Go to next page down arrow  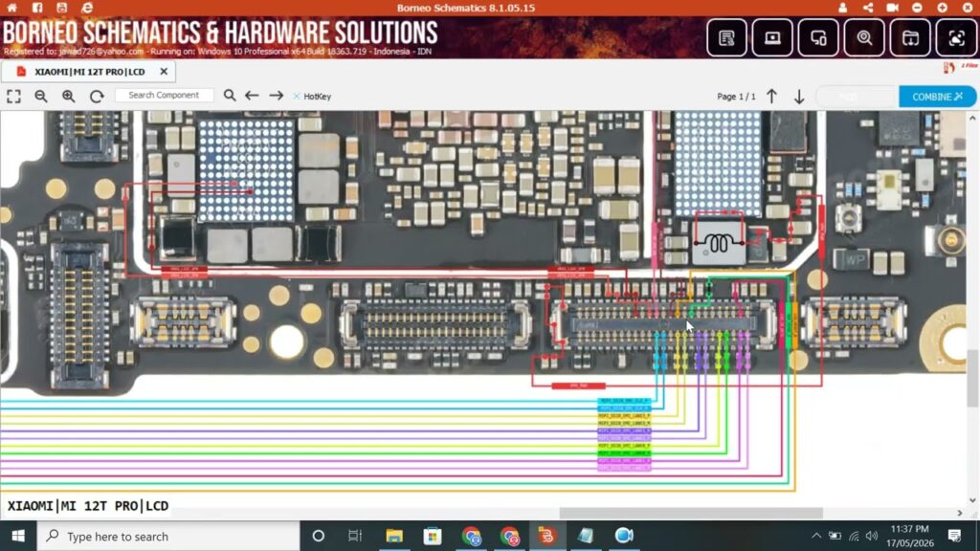tap(799, 97)
